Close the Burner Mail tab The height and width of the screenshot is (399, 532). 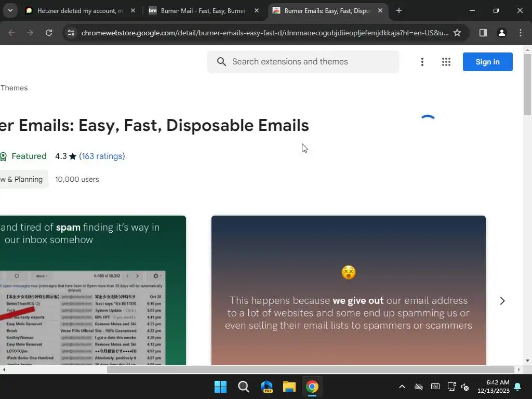coord(257,11)
